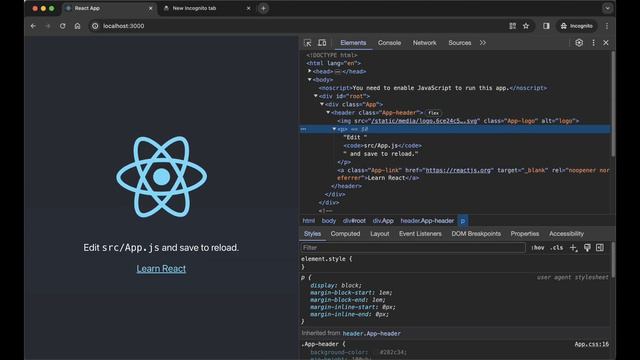
Task: Open the Accessibility tab
Action: [567, 234]
